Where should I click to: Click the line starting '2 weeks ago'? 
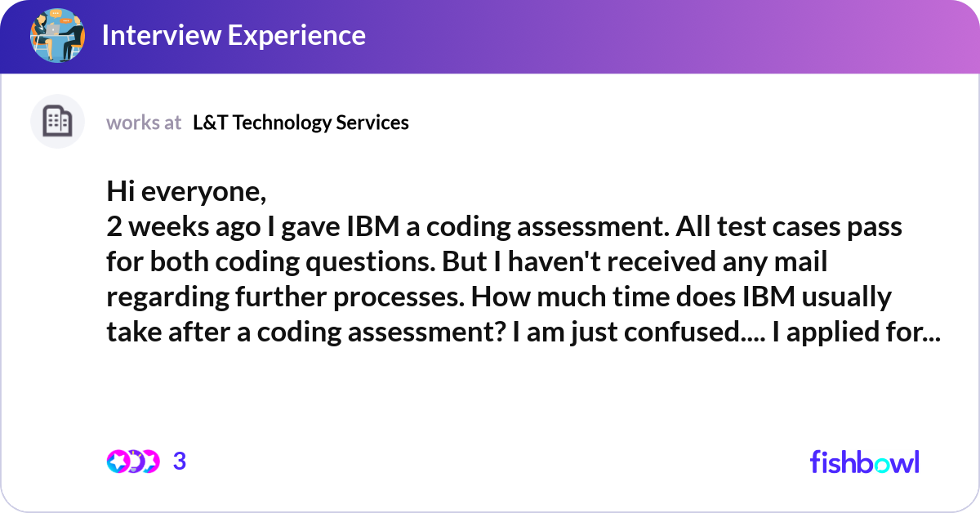click(504, 226)
